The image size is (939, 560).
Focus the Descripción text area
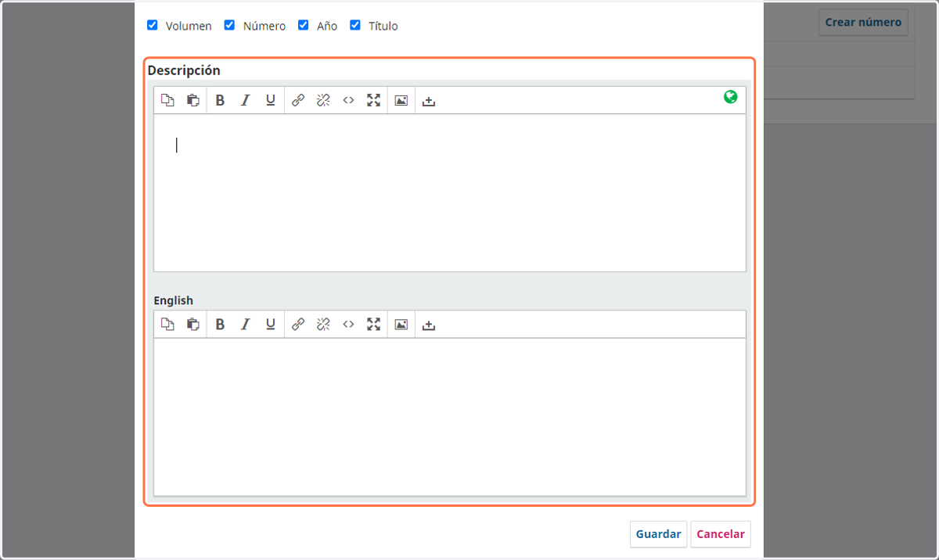click(x=450, y=193)
